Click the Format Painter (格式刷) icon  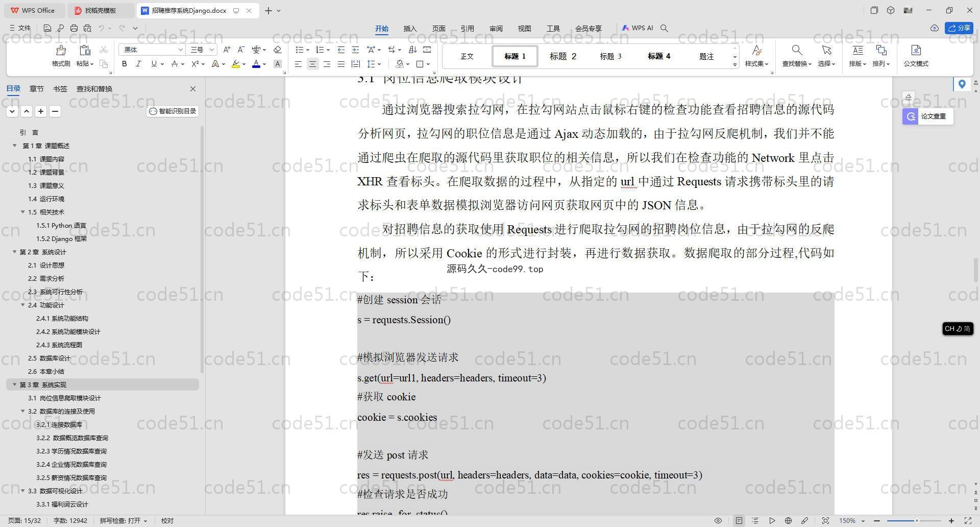61,50
